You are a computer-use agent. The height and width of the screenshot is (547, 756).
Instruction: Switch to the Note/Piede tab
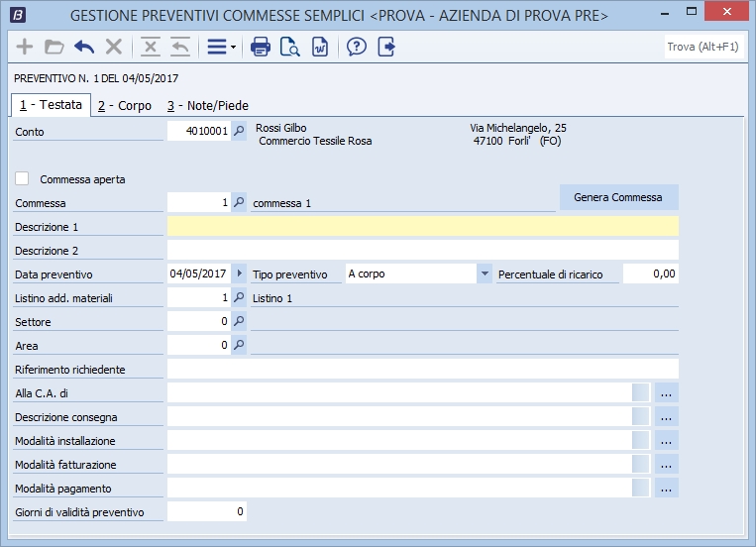click(207, 105)
